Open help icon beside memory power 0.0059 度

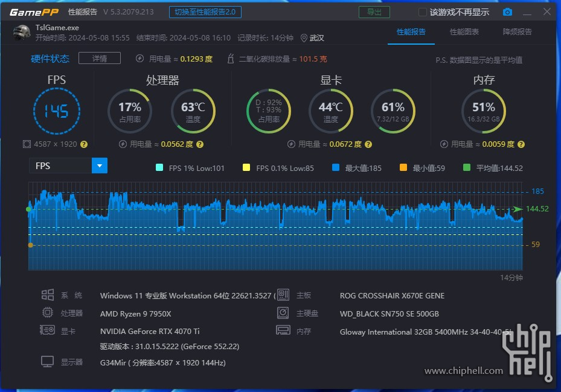point(521,144)
